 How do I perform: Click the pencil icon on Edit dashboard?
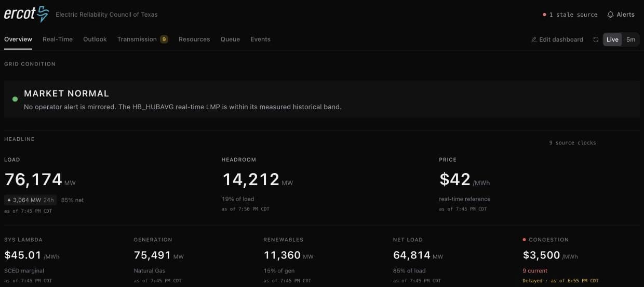(534, 40)
